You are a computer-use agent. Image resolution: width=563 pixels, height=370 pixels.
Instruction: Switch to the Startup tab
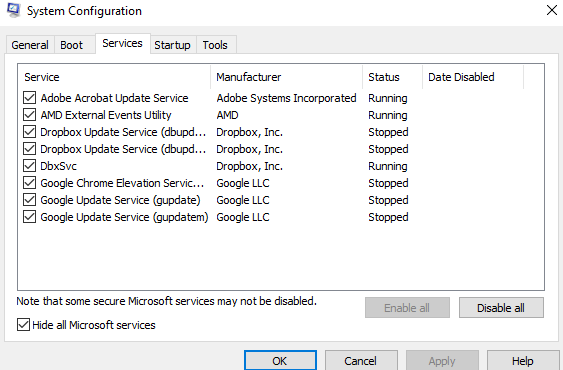(x=172, y=45)
